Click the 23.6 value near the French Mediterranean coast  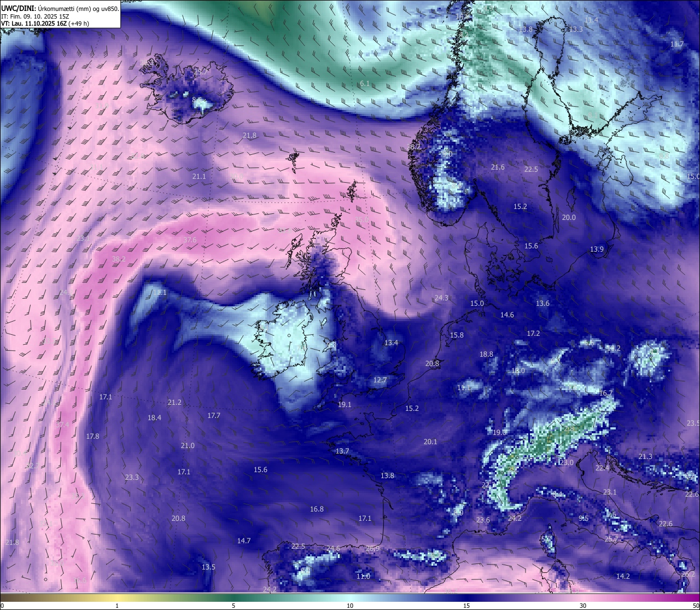pos(483,520)
